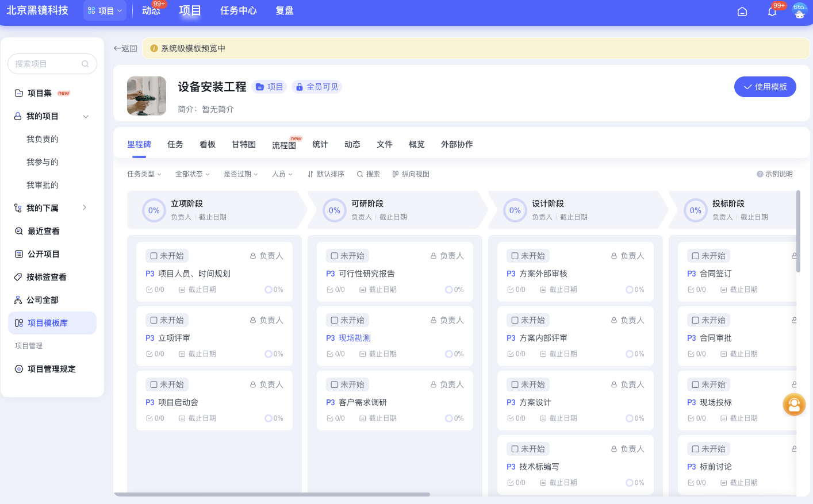Toggle status checkbox on 方案设计 card
The height and width of the screenshot is (504, 813).
[515, 384]
